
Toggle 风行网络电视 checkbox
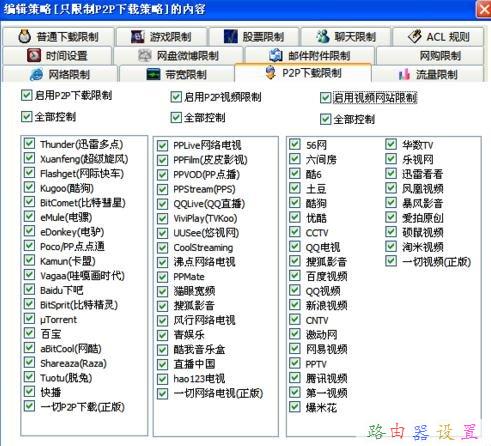(x=162, y=320)
